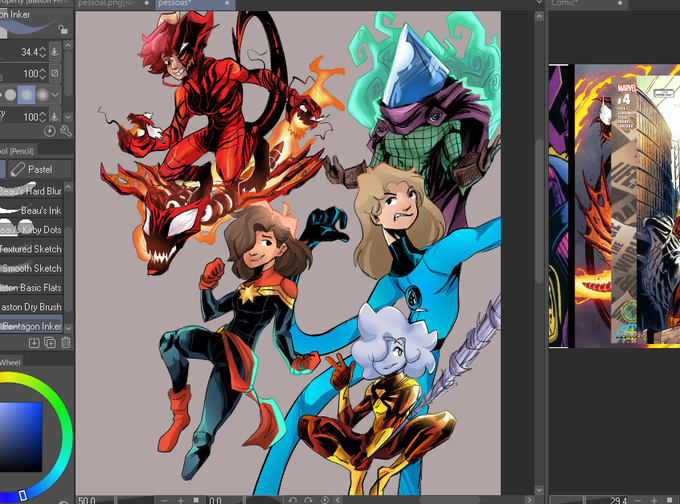
Task: Select the softest blurred brush tip
Action: point(42,95)
